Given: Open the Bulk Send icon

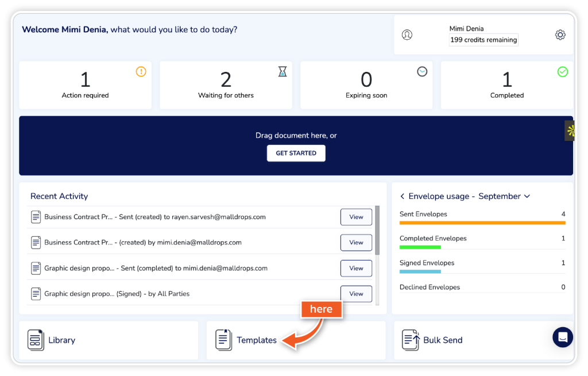Looking at the screenshot, I should click(x=411, y=340).
